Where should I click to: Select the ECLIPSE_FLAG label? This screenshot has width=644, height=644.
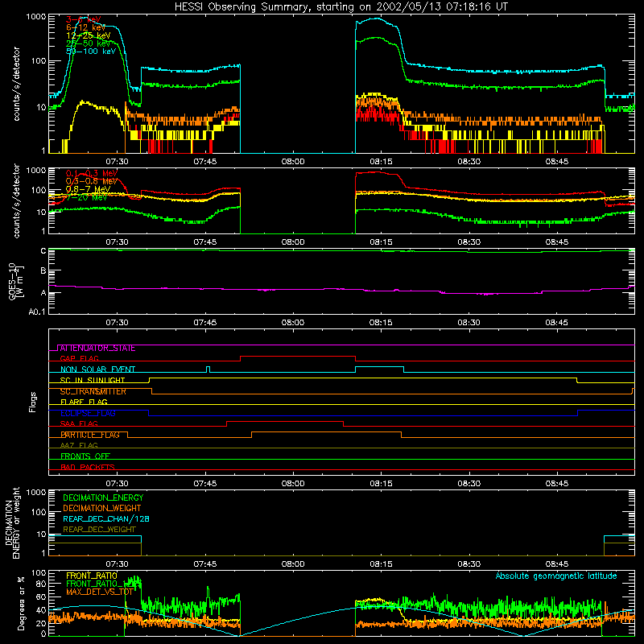(88, 413)
